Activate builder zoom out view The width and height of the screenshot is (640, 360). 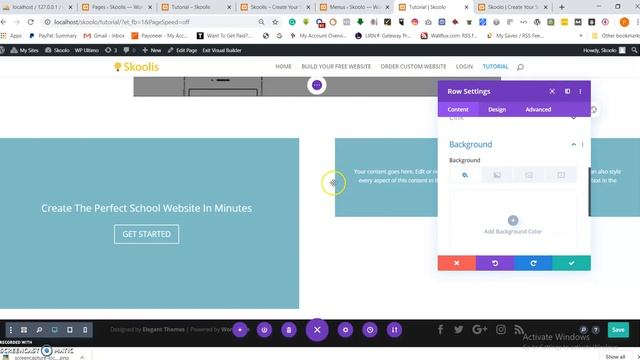tap(39, 330)
